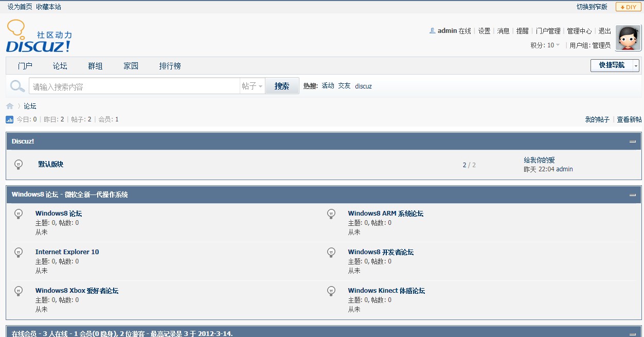Click the user icon before admin
The width and height of the screenshot is (644, 337).
[433, 31]
